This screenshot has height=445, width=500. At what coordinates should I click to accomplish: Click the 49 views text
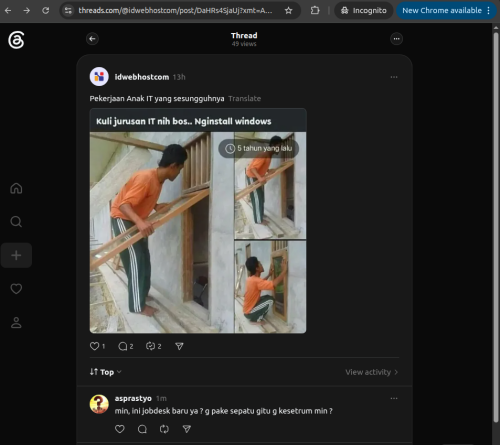click(x=244, y=44)
